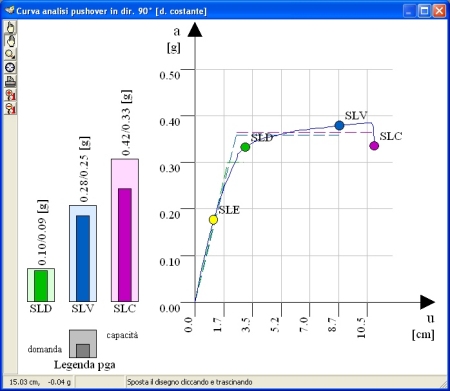The image size is (450, 391).
Task: Click the window title bar app icon
Action: click(10, 10)
